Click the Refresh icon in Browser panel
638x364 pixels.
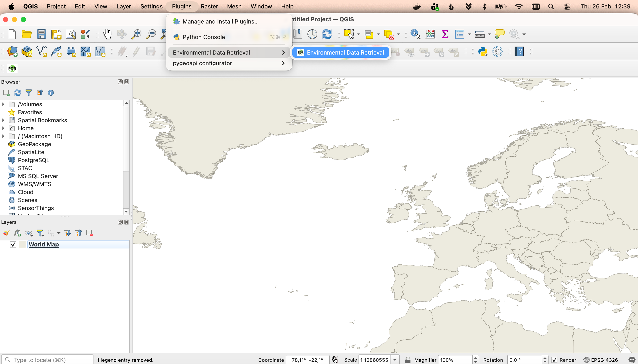click(17, 93)
